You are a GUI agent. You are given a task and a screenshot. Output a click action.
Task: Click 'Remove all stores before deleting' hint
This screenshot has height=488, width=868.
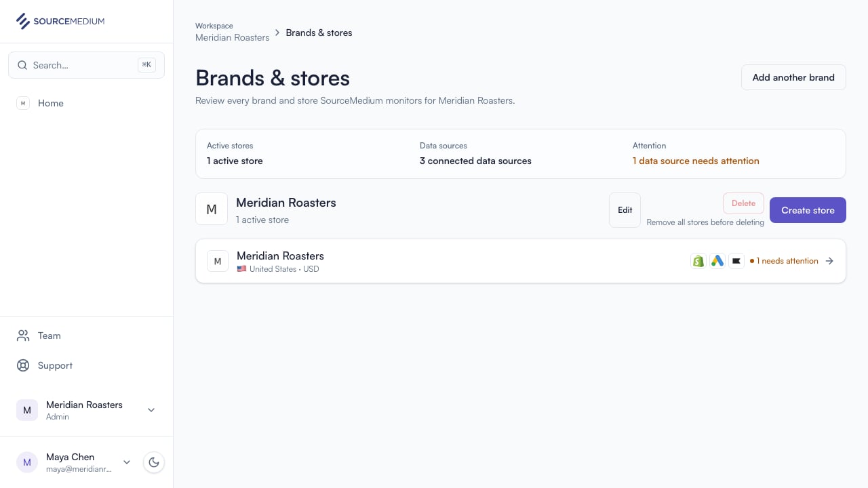point(705,222)
